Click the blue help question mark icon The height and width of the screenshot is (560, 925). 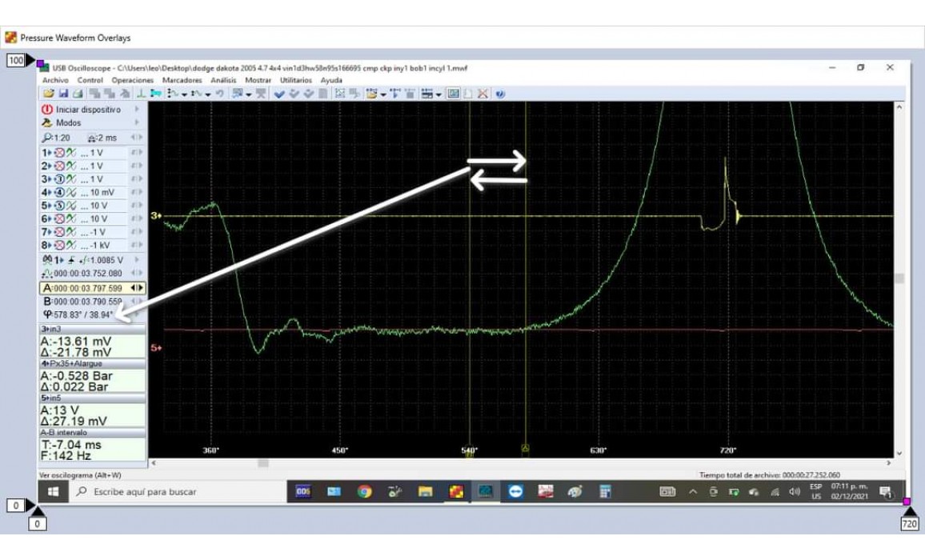(500, 94)
